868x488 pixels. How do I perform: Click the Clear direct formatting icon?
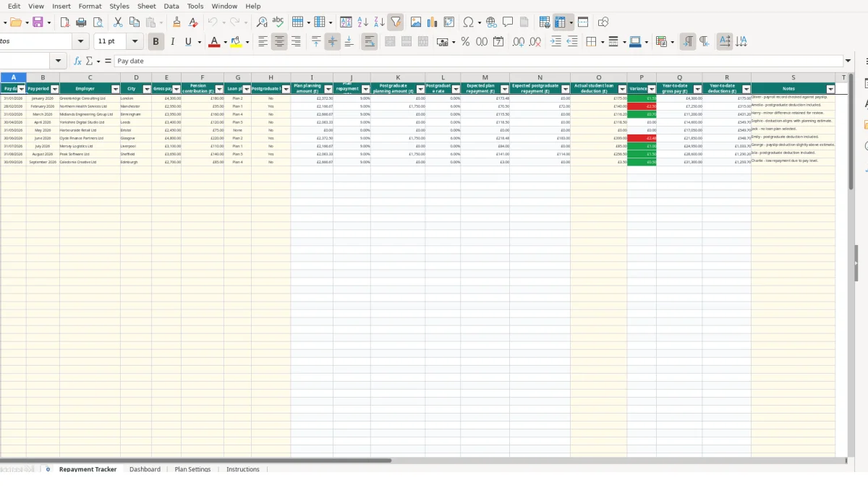pyautogui.click(x=193, y=22)
